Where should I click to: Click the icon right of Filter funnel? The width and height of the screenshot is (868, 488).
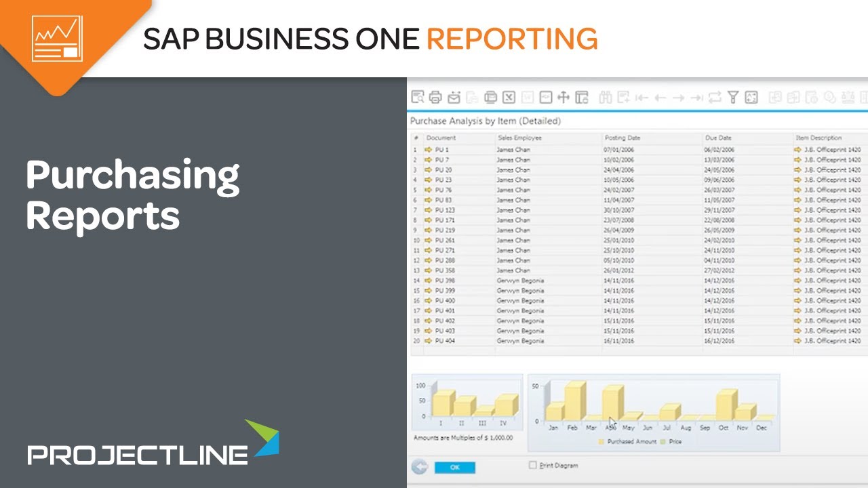pos(751,98)
